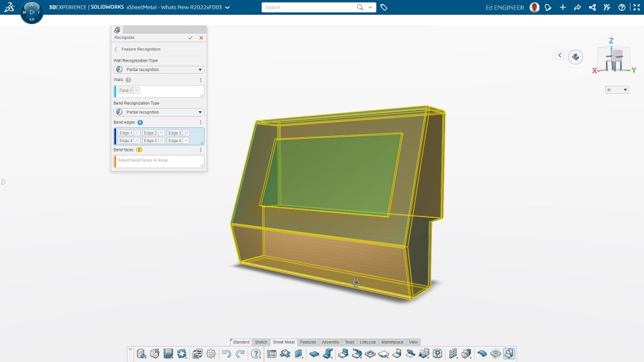Click the Recognize tool icon at toolbar end
This screenshot has height=362, width=644.
click(509, 353)
